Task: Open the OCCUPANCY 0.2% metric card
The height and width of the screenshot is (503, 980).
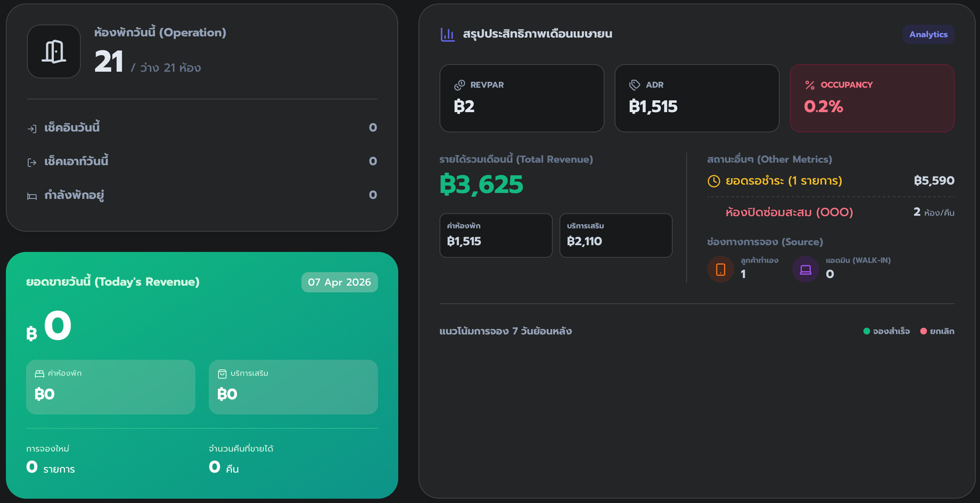Action: click(872, 98)
